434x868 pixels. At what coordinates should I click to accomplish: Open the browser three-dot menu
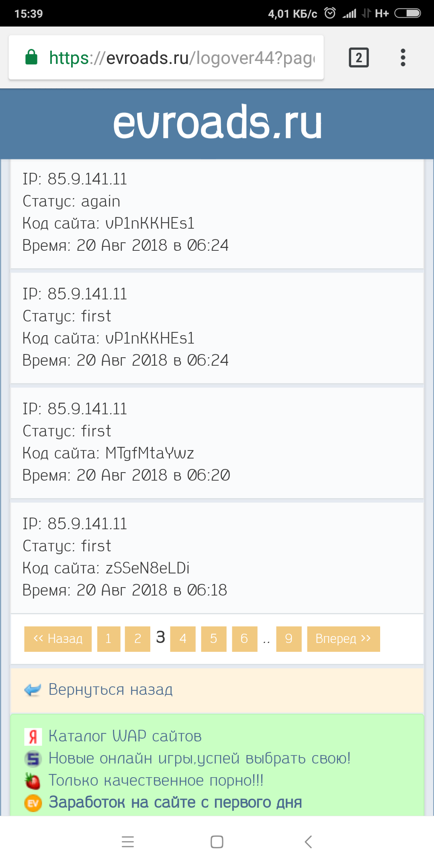click(x=403, y=57)
